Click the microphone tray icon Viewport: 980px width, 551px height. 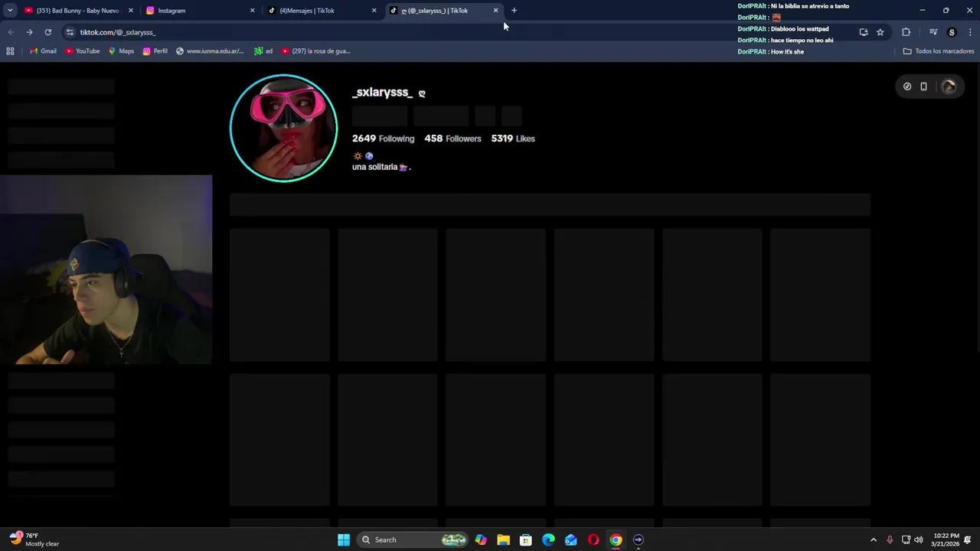tap(890, 540)
